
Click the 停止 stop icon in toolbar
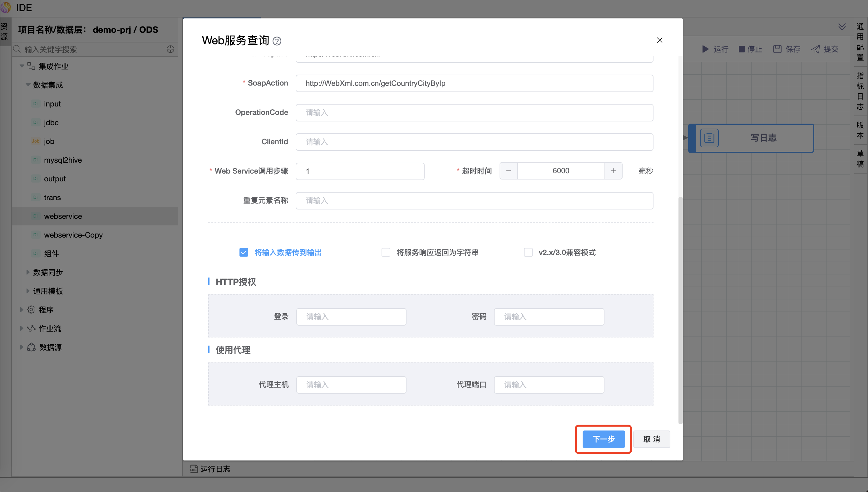coord(742,49)
